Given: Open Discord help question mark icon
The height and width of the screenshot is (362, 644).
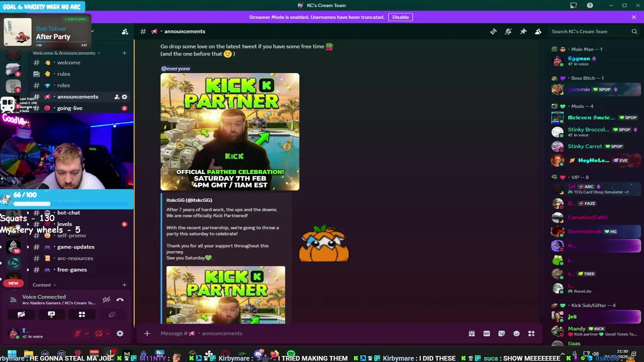Looking at the screenshot, I should coord(590,6).
